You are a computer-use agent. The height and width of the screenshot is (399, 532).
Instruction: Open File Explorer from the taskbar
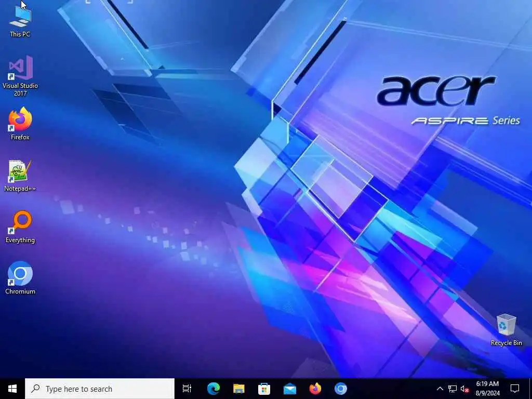click(x=239, y=389)
